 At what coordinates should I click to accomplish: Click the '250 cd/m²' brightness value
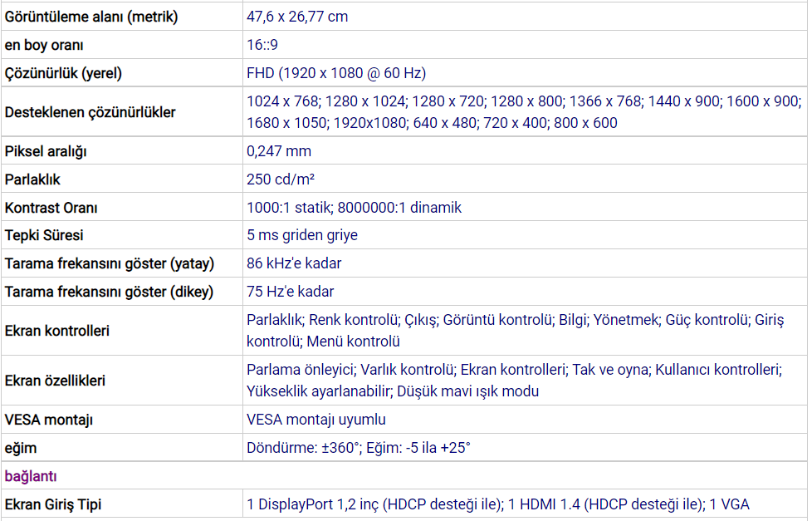281,179
